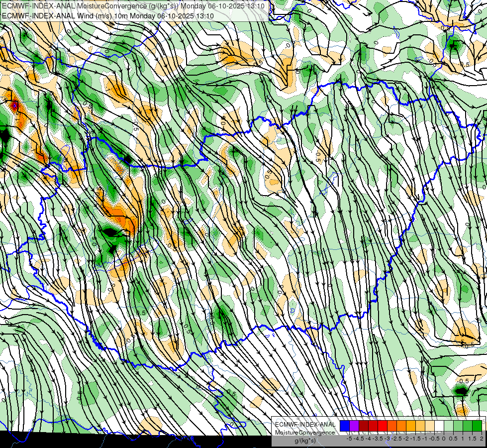Click the legend tick value -4.5
Screen dimensions: 487x448
pos(359,439)
